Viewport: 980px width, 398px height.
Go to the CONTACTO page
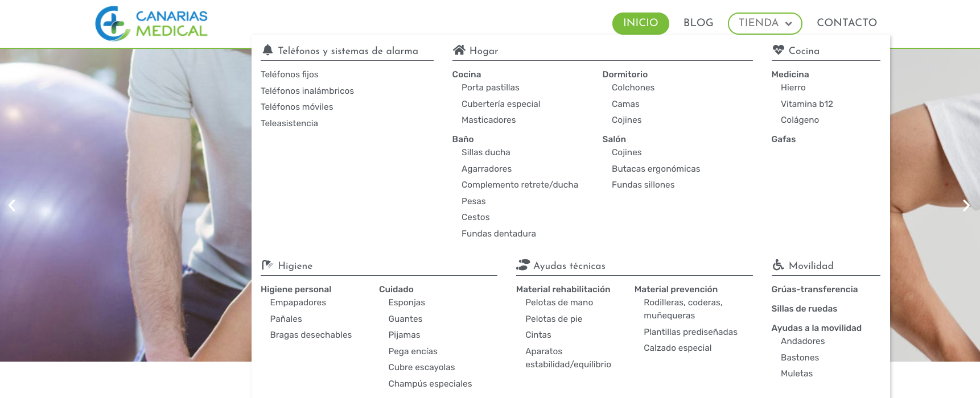click(847, 23)
